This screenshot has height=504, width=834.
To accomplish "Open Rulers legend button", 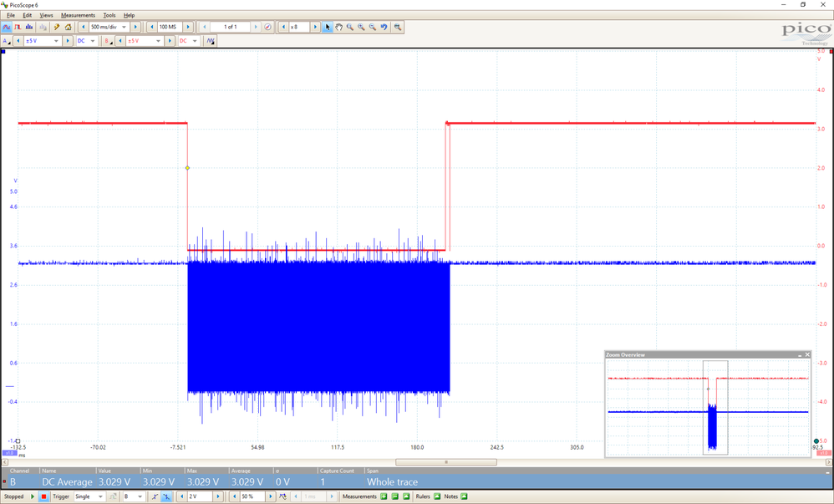I will click(x=437, y=496).
